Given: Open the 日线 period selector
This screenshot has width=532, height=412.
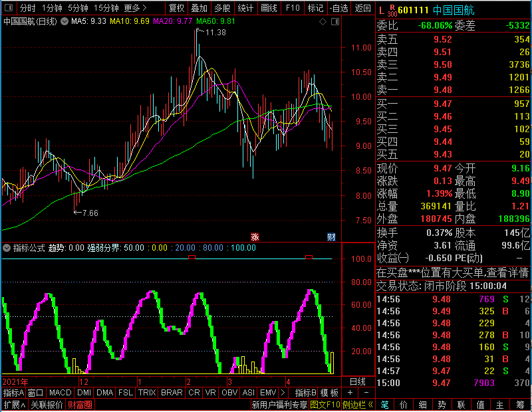Looking at the screenshot, I should [358, 382].
